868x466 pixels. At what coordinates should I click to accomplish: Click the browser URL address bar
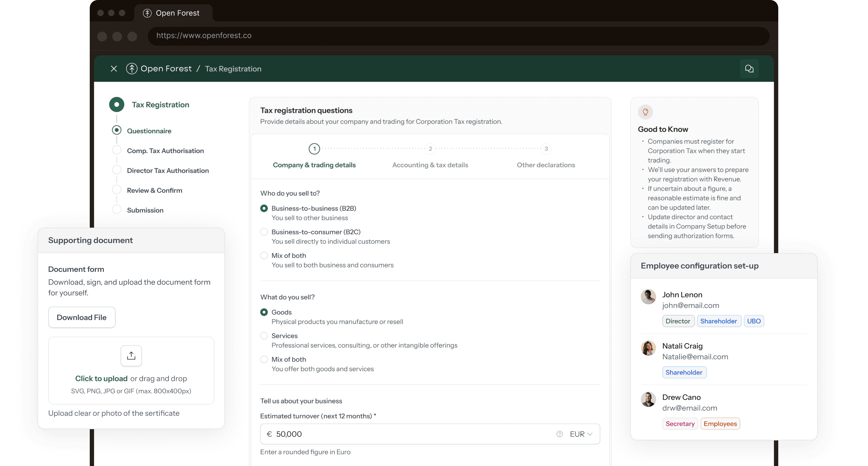pyautogui.click(x=458, y=36)
